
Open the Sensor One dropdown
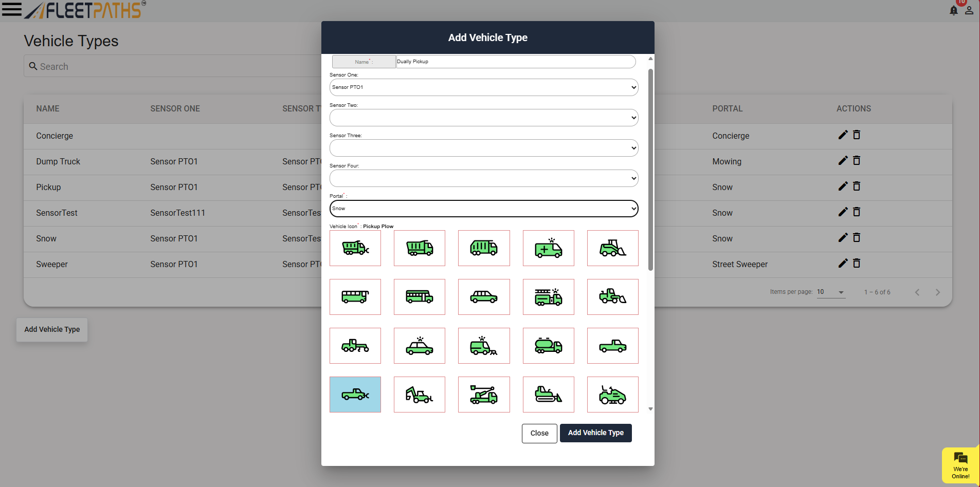pyautogui.click(x=483, y=87)
